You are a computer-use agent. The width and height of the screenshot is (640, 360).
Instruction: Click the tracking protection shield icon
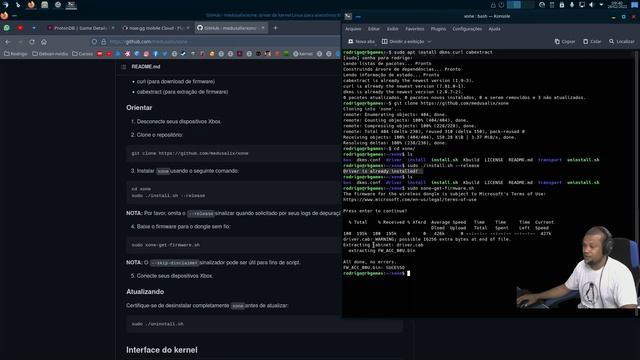(94, 42)
